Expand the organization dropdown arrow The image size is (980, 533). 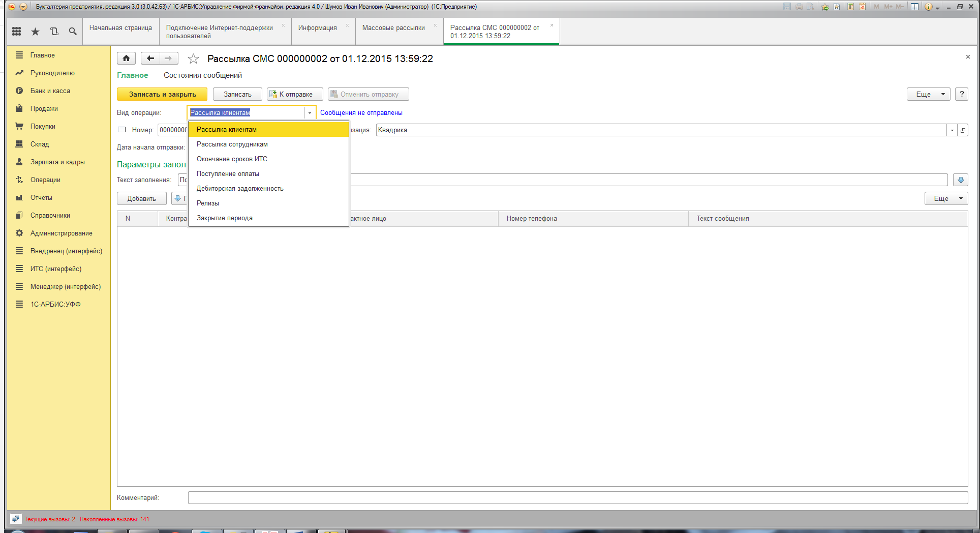coord(952,130)
